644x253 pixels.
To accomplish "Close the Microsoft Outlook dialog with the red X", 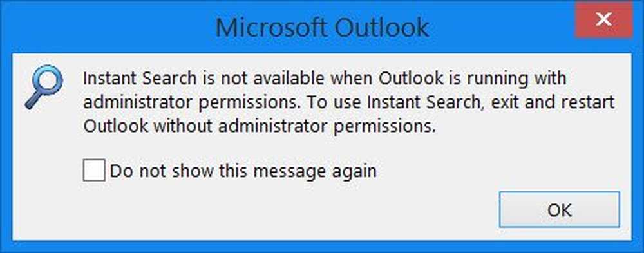I will [604, 19].
